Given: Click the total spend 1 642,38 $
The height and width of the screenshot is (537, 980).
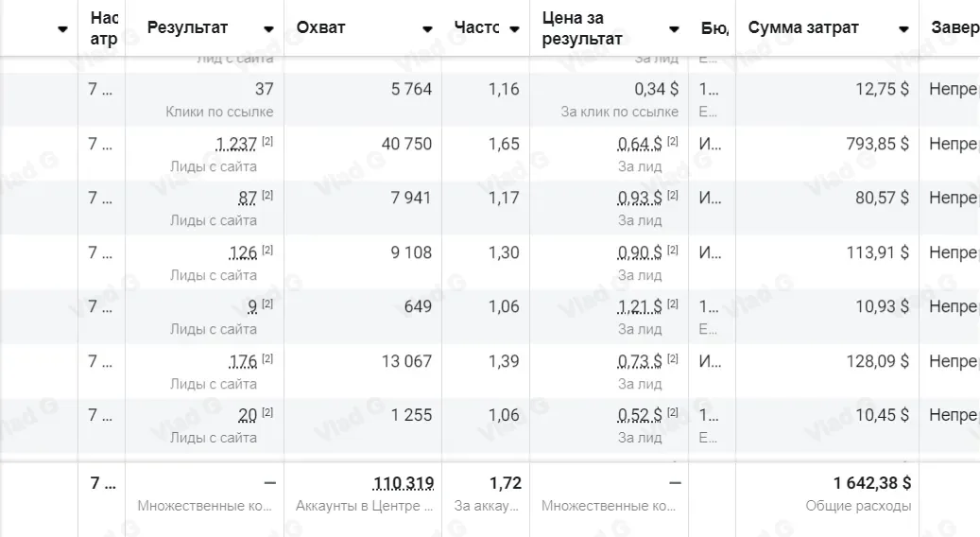Looking at the screenshot, I should [872, 483].
